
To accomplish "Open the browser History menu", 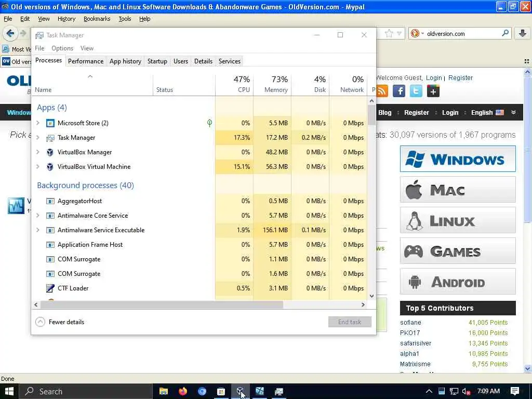I will click(66, 19).
